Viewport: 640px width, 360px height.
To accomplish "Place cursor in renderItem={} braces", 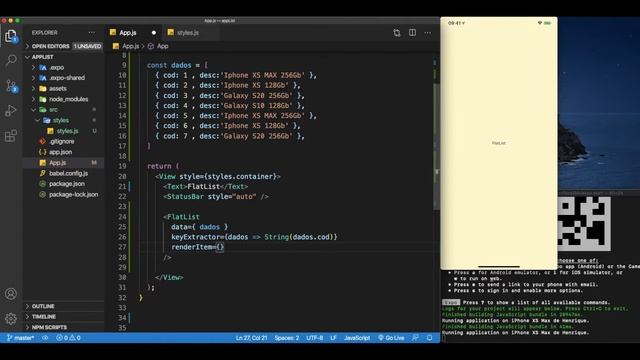I will 220,247.
